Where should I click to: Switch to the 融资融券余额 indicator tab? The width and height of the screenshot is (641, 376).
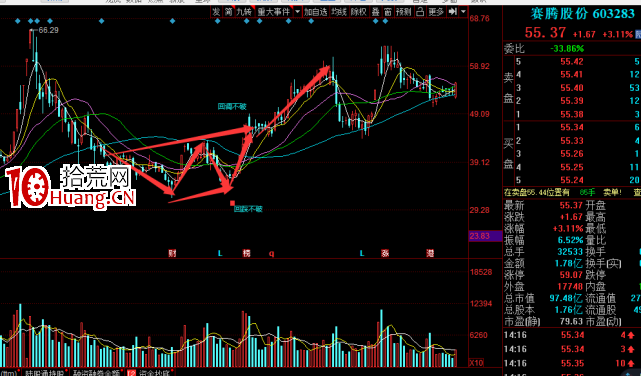pyautogui.click(x=97, y=373)
